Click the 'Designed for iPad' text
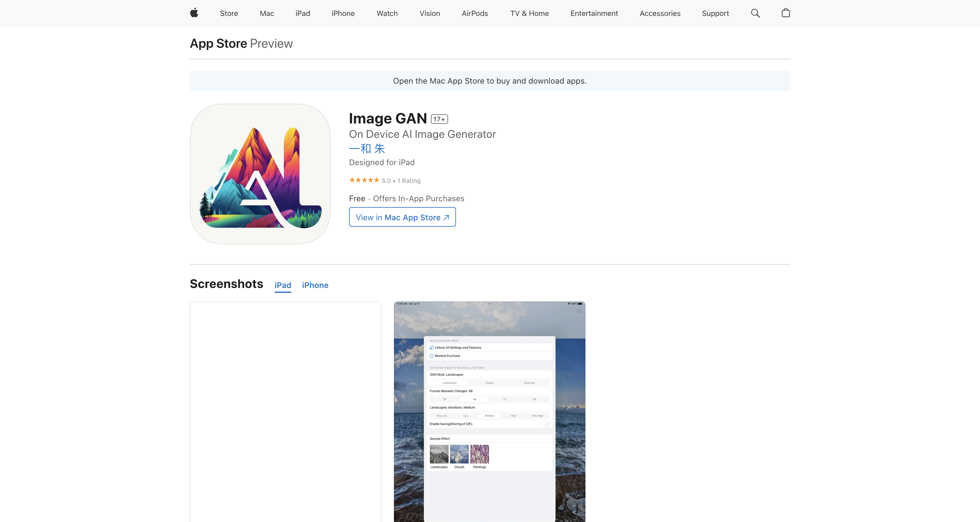Viewport: 980px width, 522px height. tap(382, 162)
